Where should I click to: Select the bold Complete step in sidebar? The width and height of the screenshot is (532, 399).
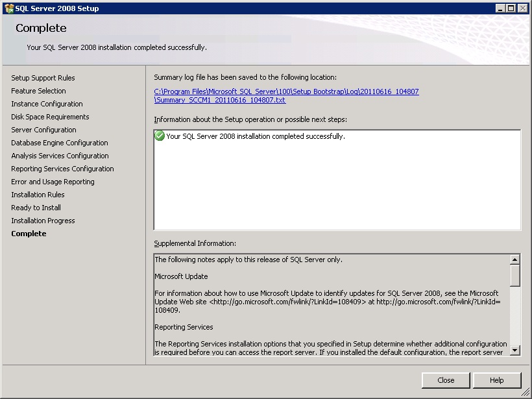(29, 234)
